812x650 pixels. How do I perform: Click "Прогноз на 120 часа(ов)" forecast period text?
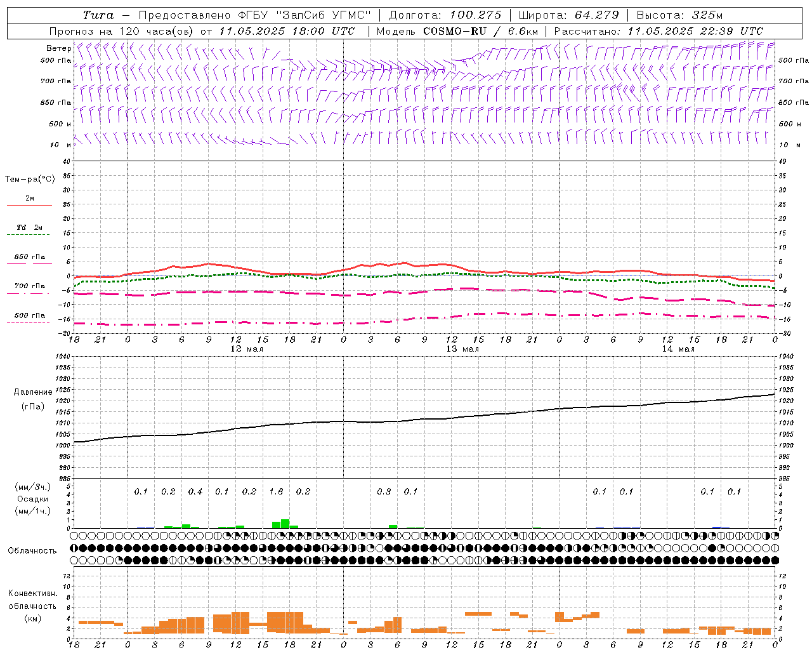coord(122,31)
